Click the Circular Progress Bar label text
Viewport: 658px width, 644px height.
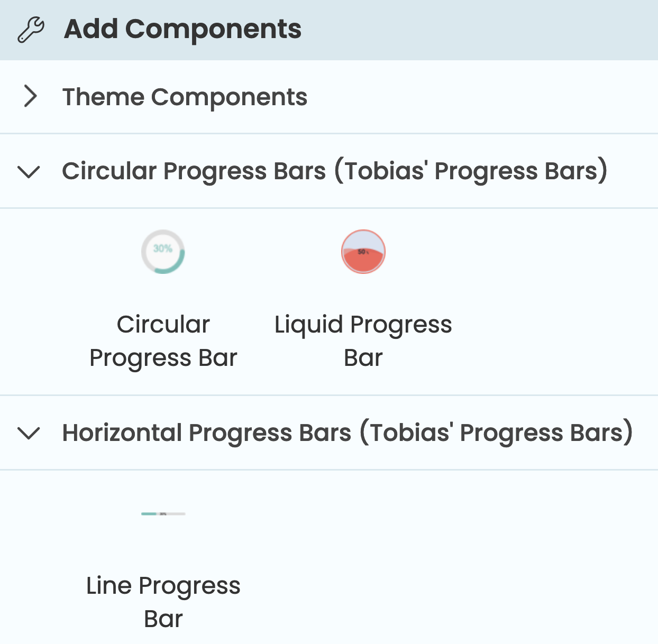[163, 341]
